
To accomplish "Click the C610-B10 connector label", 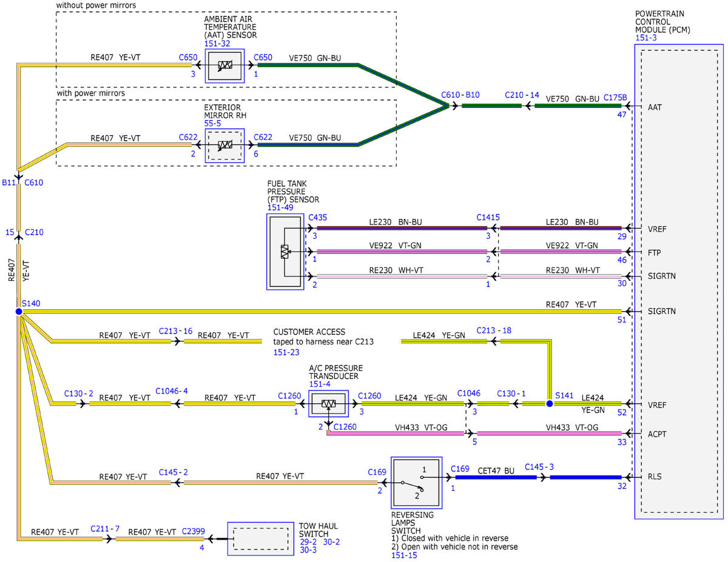I will tap(460, 95).
